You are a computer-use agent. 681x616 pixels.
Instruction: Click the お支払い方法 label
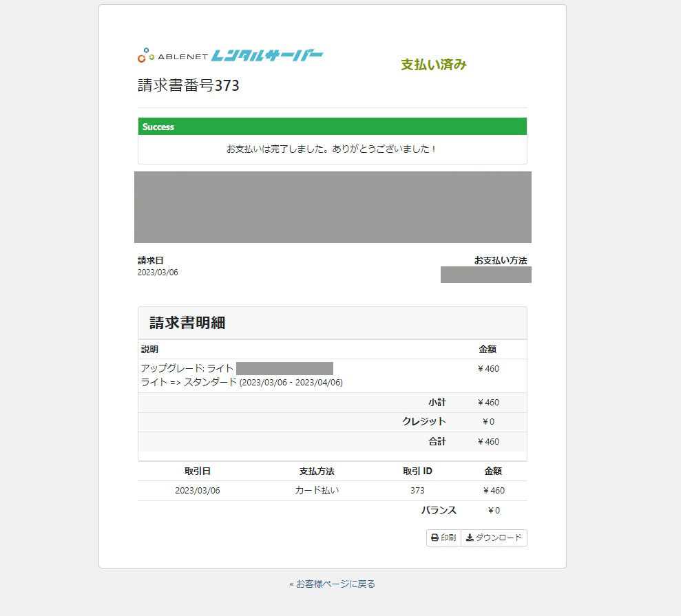[500, 260]
